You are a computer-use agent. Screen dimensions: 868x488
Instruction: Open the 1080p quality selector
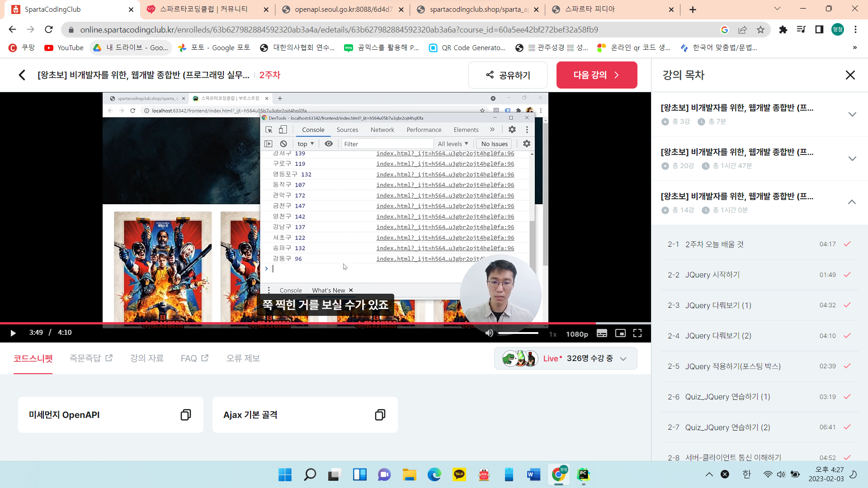(x=577, y=334)
